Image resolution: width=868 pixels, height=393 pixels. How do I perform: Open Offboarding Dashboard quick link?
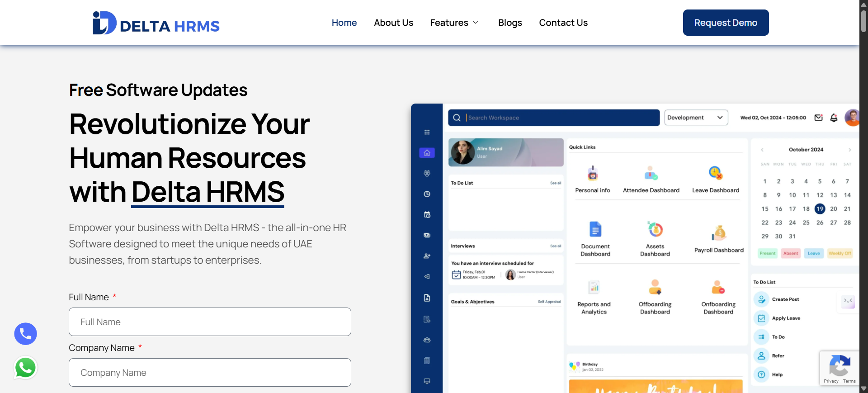(x=655, y=298)
